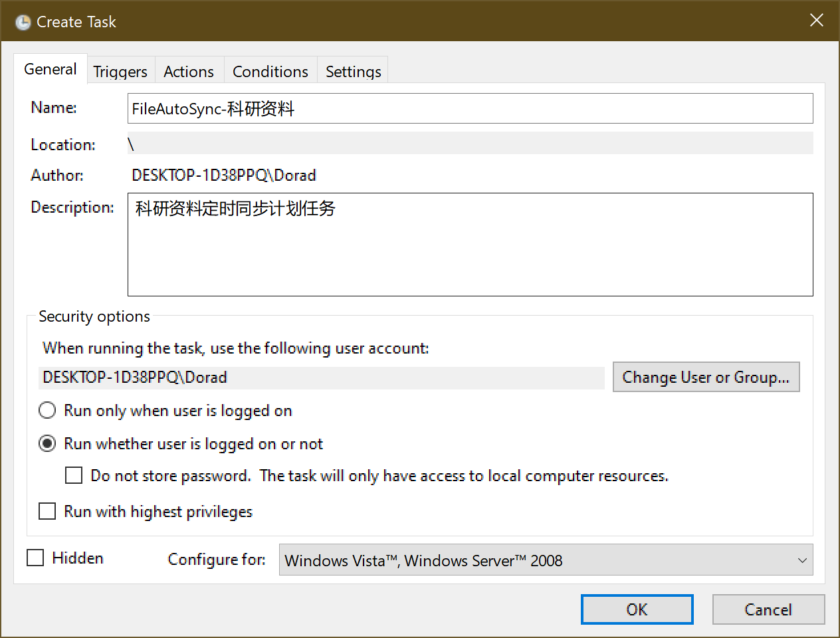Click the Create Task clock icon
The width and height of the screenshot is (840, 638).
point(23,22)
